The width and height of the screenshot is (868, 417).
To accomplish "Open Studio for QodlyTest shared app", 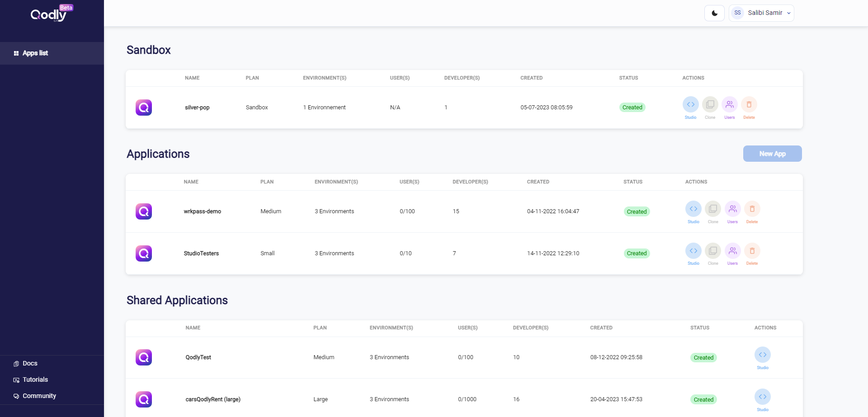I will click(x=763, y=355).
